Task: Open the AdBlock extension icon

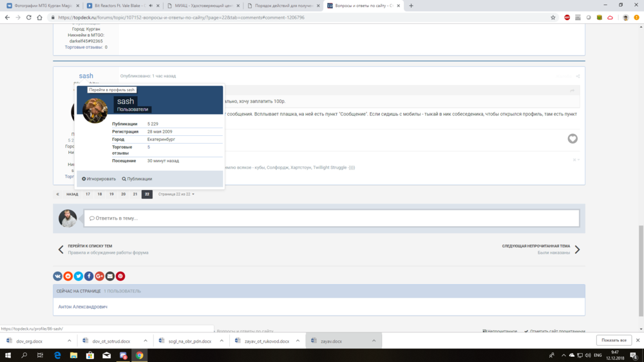Action: point(567,17)
